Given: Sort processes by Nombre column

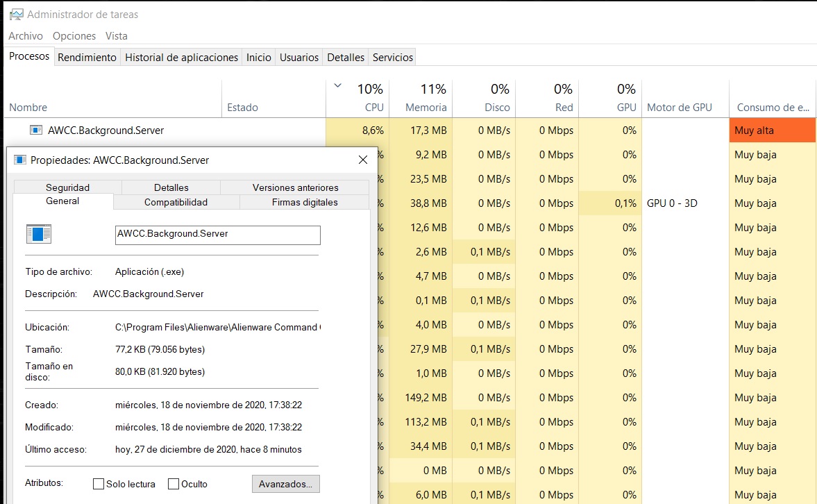Looking at the screenshot, I should click(x=112, y=99).
